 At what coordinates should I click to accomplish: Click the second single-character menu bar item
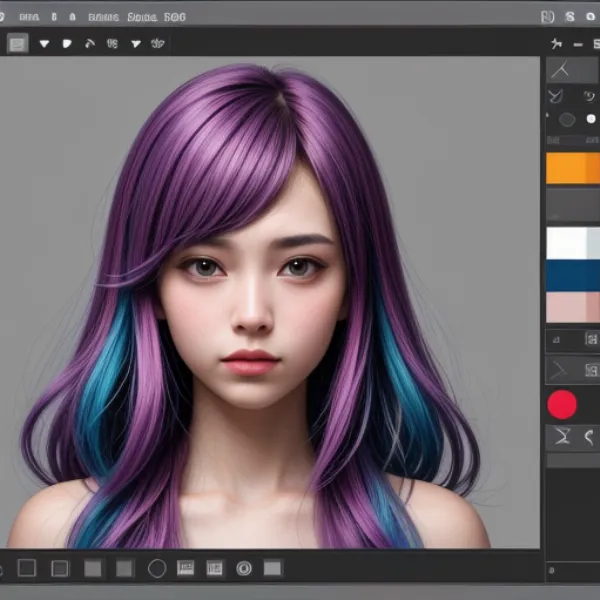click(72, 17)
